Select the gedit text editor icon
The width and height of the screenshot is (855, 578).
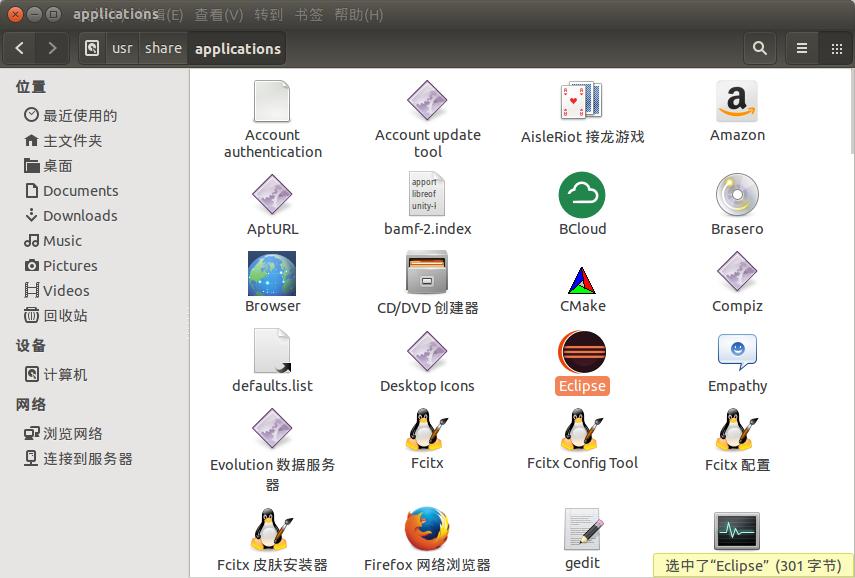click(x=583, y=529)
